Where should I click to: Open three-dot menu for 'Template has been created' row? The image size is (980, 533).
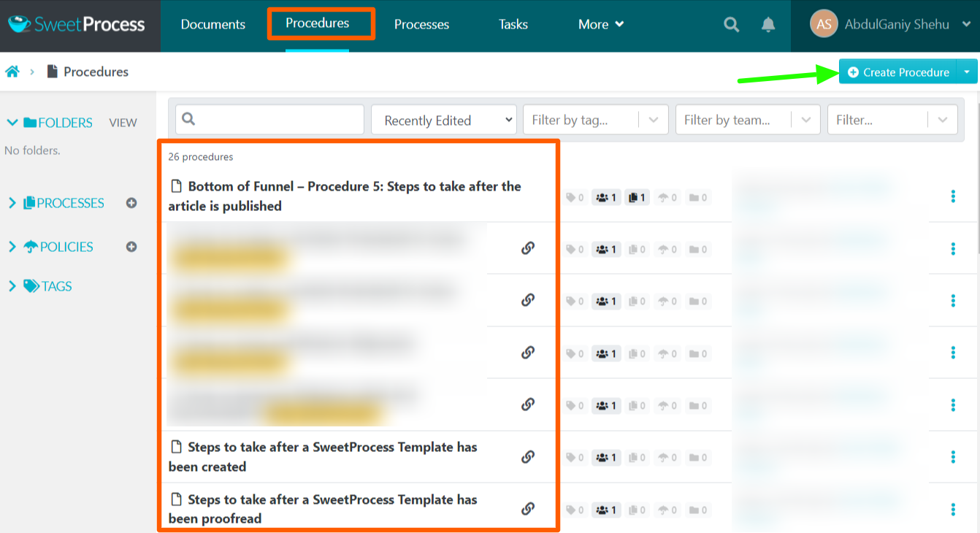pyautogui.click(x=953, y=457)
